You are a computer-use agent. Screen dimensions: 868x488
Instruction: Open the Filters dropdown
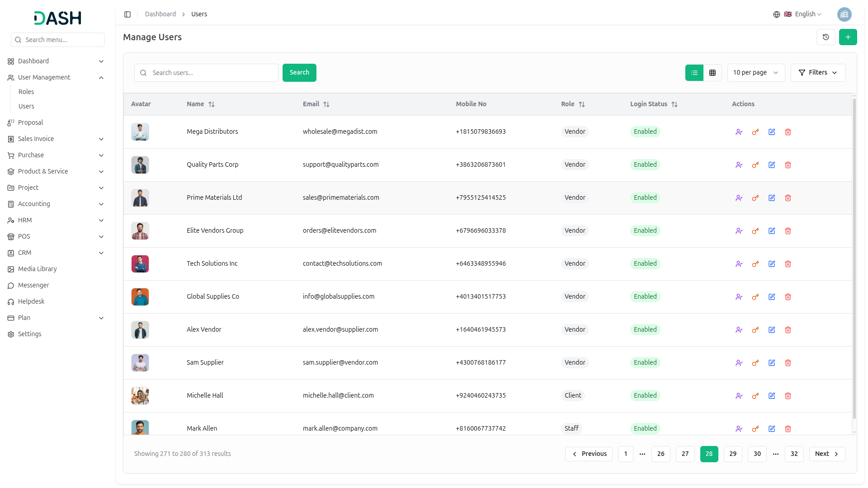click(817, 73)
